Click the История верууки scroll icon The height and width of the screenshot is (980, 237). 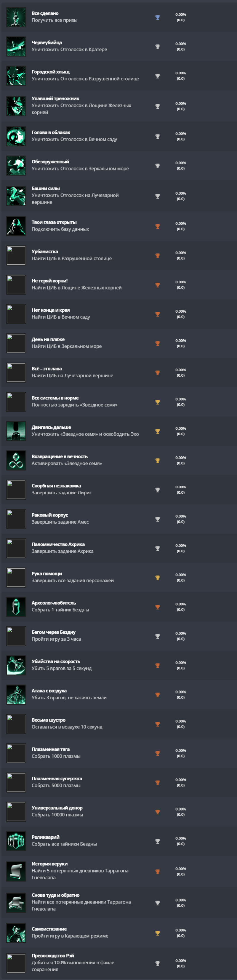(x=16, y=871)
